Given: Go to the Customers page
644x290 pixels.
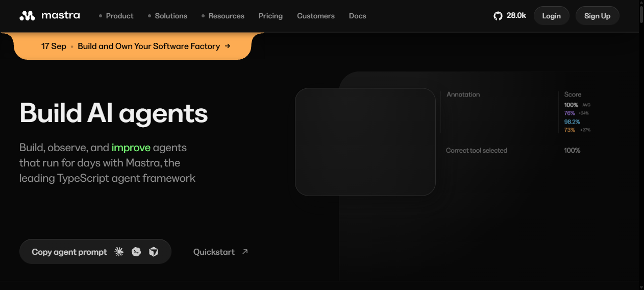Looking at the screenshot, I should pyautogui.click(x=316, y=16).
